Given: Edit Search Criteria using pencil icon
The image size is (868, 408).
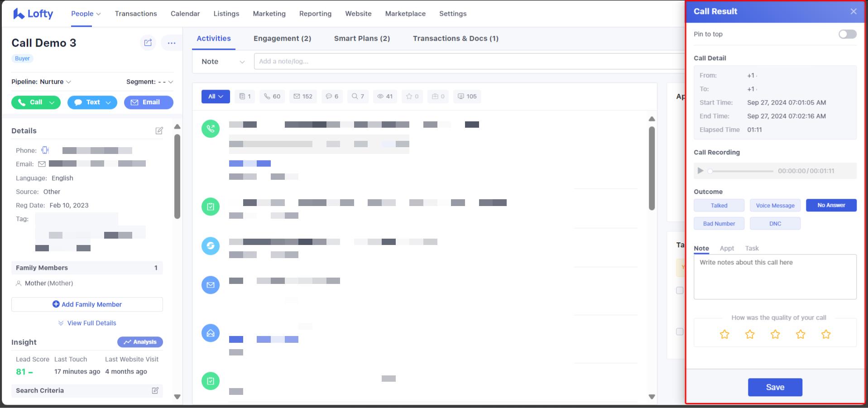Looking at the screenshot, I should tap(155, 390).
